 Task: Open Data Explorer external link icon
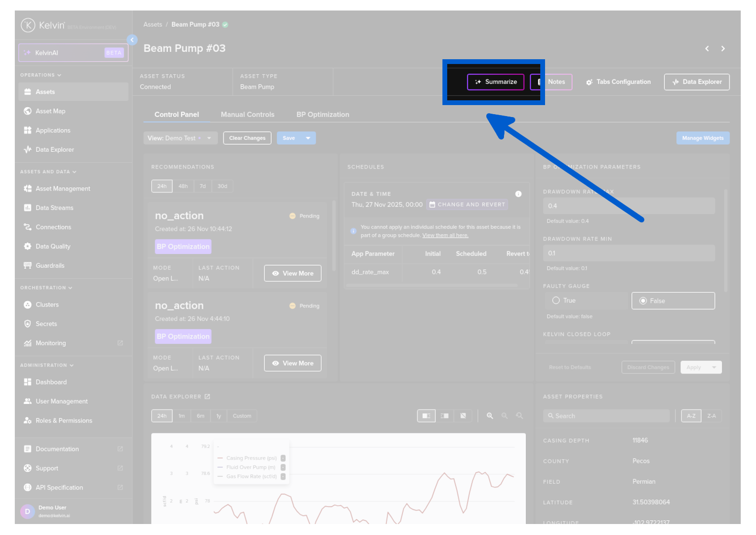[207, 396]
